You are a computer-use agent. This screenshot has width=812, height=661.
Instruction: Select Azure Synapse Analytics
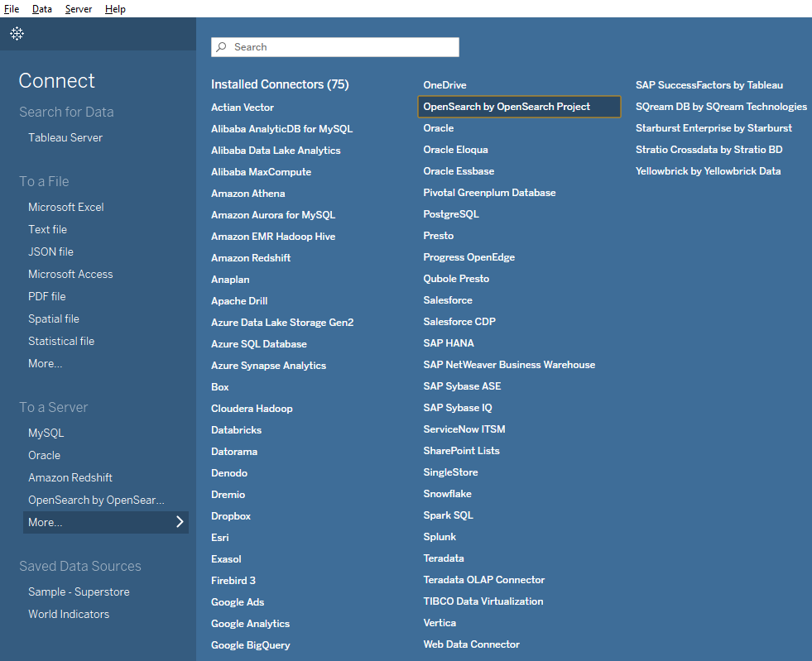pyautogui.click(x=268, y=366)
